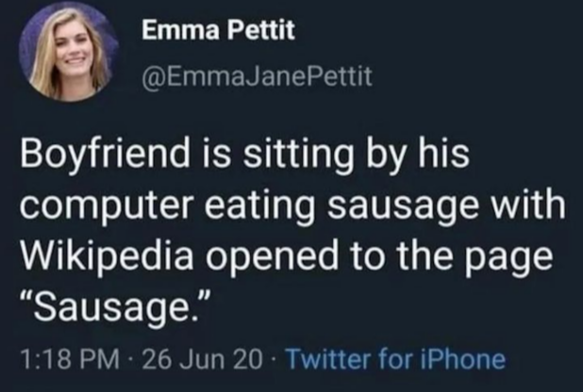Open the Emma Pettit display name
The width and height of the screenshot is (583, 392).
tap(218, 31)
